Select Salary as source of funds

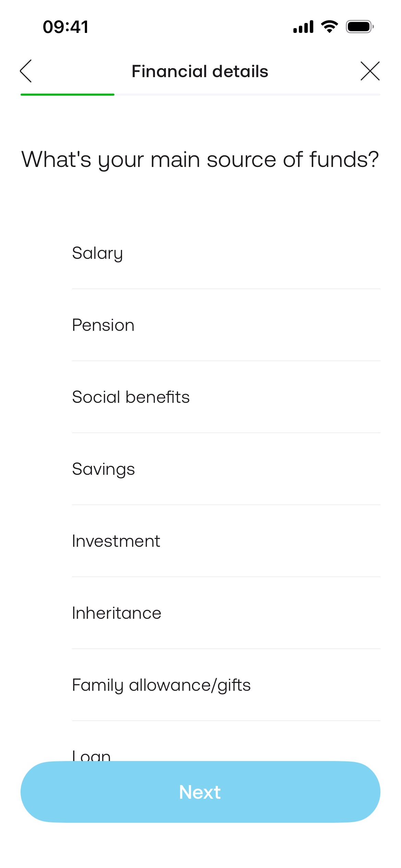point(97,253)
